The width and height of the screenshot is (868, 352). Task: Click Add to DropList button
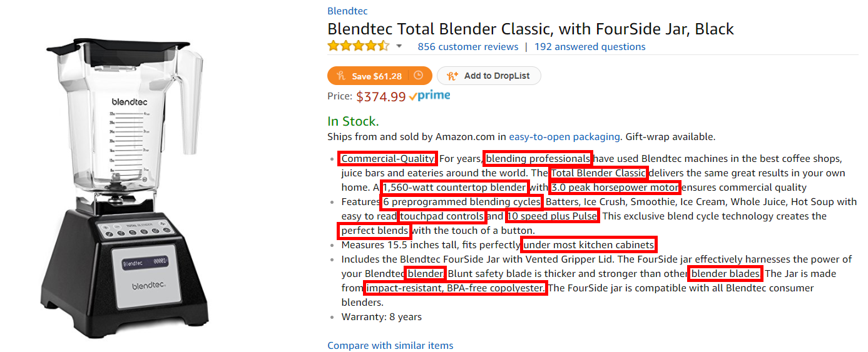click(x=489, y=76)
